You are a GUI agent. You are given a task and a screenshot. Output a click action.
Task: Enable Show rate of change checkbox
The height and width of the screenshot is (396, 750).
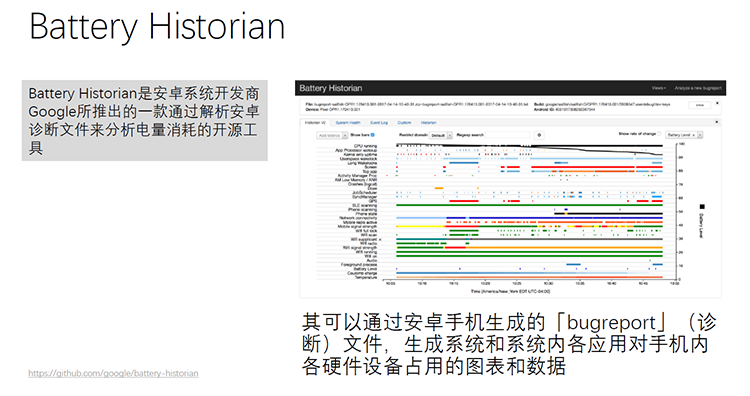[x=659, y=134]
